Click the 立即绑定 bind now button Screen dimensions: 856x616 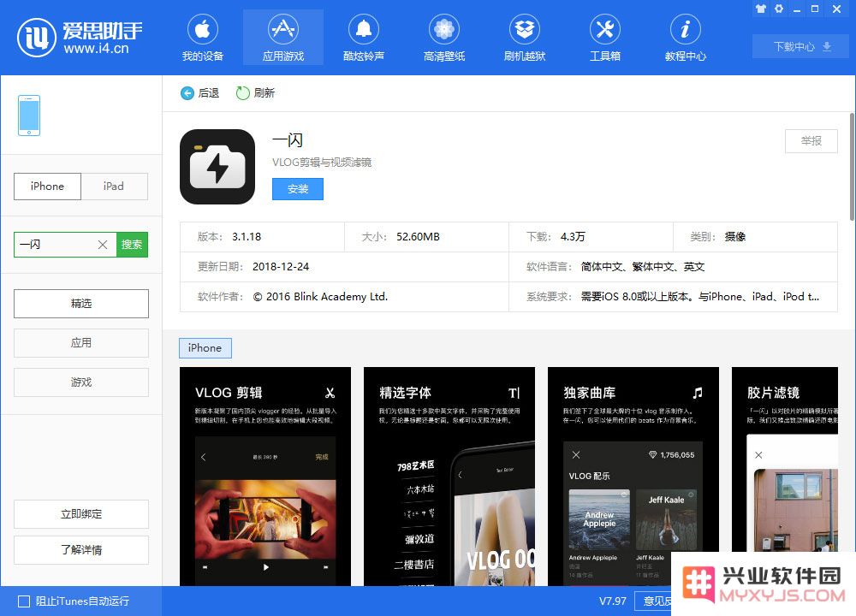(81, 514)
